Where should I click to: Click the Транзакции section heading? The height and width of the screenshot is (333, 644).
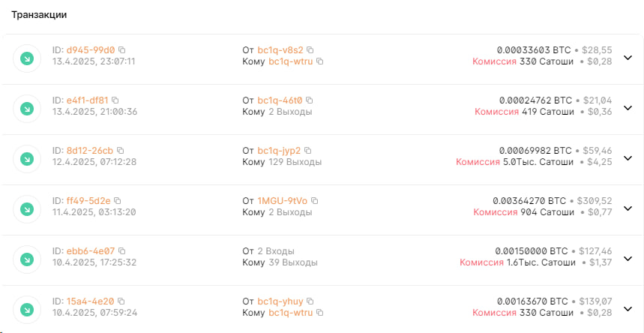[37, 14]
